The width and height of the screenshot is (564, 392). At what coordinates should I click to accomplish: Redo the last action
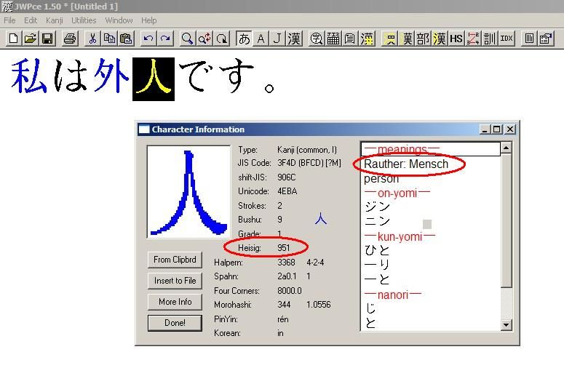(x=165, y=38)
